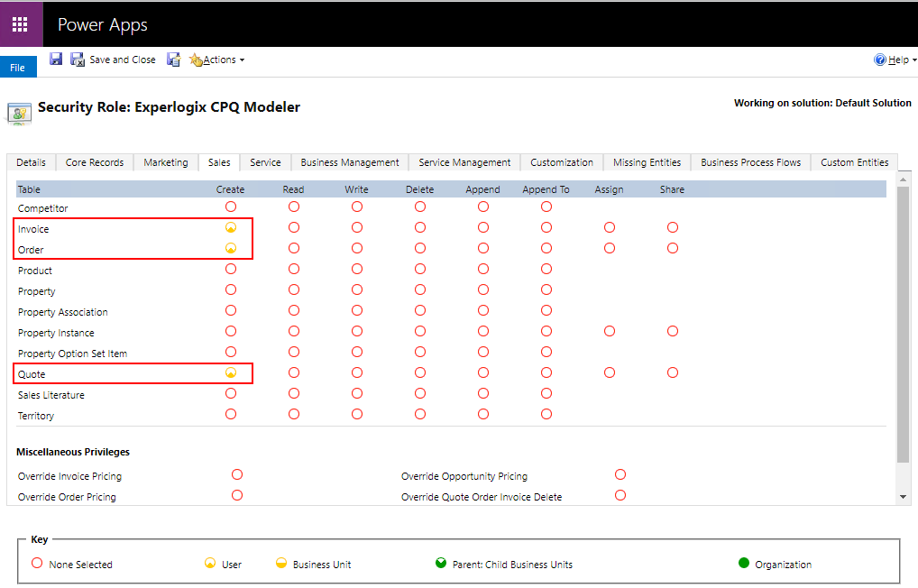
Task: Click the vertical scrollbar thumb
Action: pyautogui.click(x=903, y=325)
